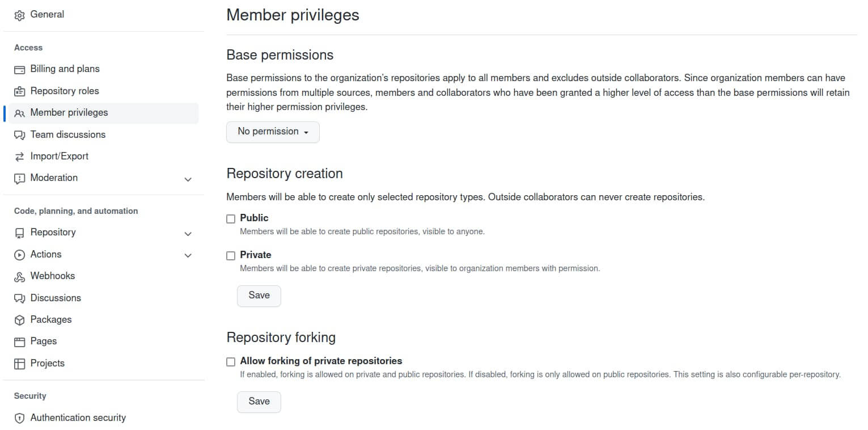
Task: Click the Repository roles icon
Action: point(19,91)
